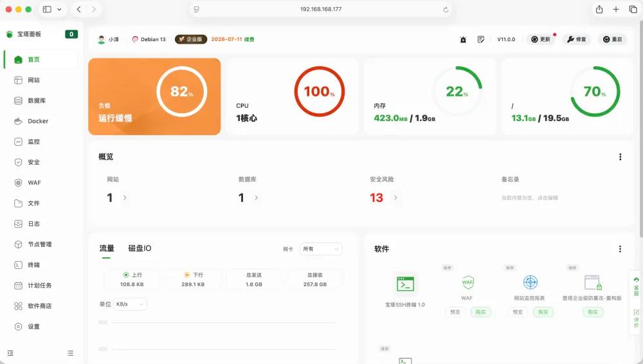Toggle the 下行 download series indicator

187,275
